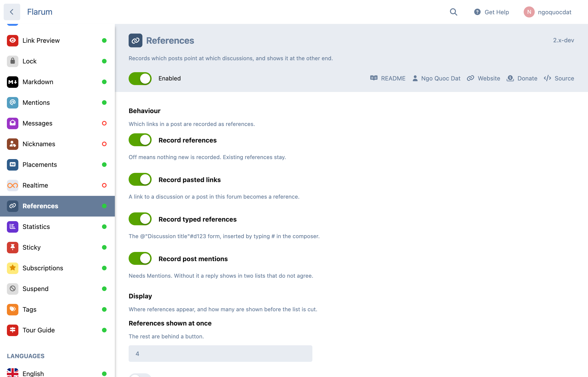Click the Nicknames user icon
The width and height of the screenshot is (588, 377).
13,144
